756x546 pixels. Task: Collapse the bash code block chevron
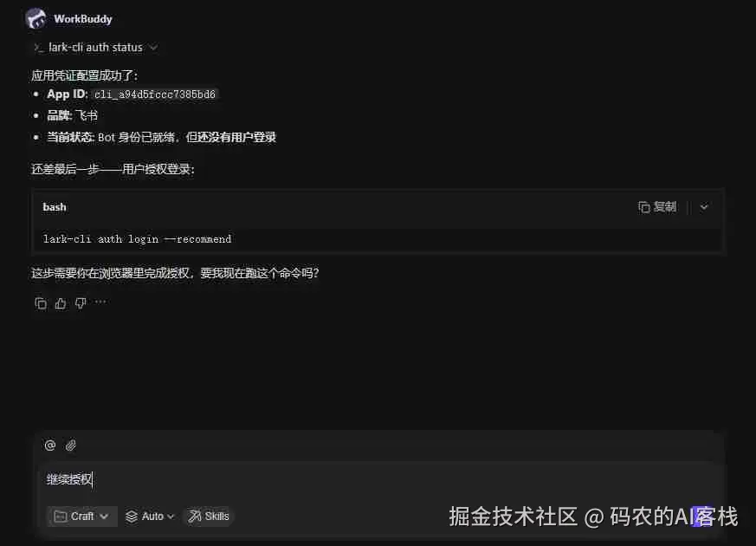tap(704, 207)
